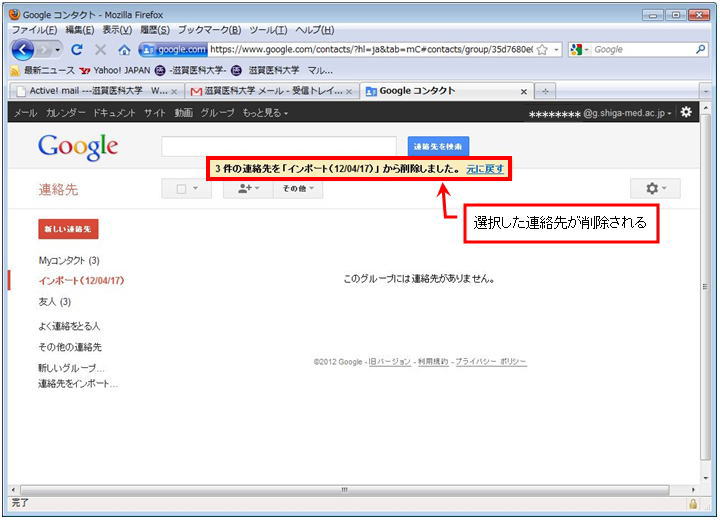This screenshot has height=521, width=720.
Task: Click グループ in the black navigation bar
Action: tap(217, 112)
